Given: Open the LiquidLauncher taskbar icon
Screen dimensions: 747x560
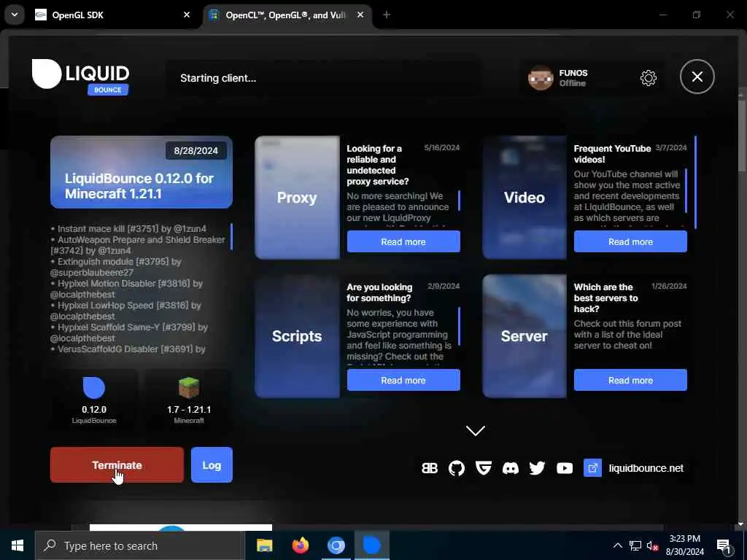Looking at the screenshot, I should click(x=371, y=545).
